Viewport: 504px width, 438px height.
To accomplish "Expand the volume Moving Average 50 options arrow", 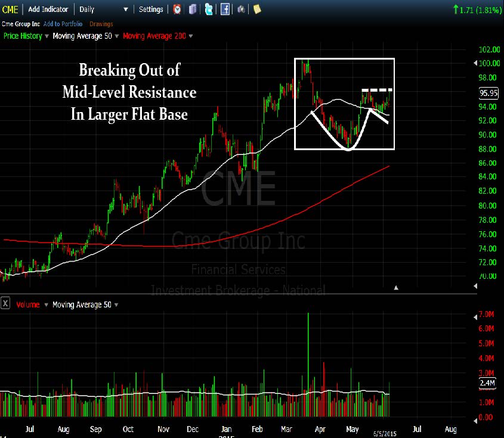I will point(116,305).
